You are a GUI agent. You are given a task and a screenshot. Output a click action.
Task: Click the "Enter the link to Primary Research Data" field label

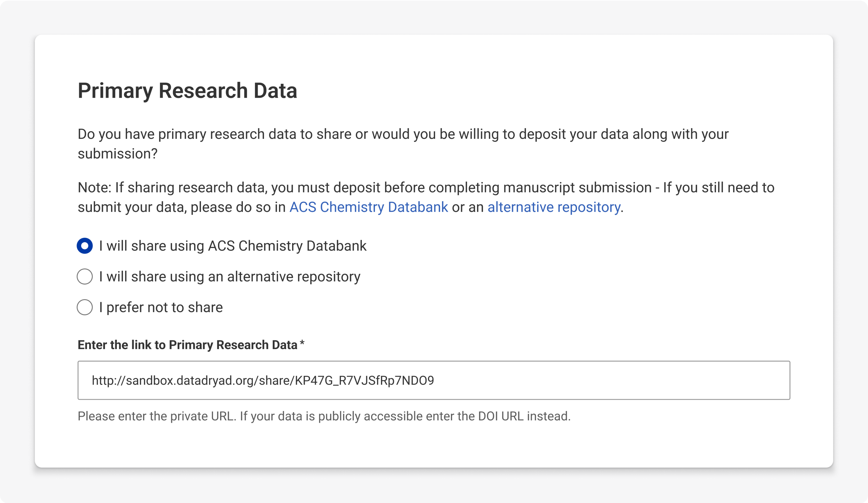(x=187, y=345)
